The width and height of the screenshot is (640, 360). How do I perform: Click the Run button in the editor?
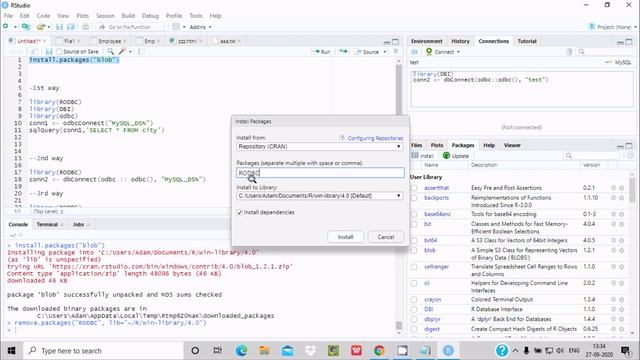(x=321, y=52)
